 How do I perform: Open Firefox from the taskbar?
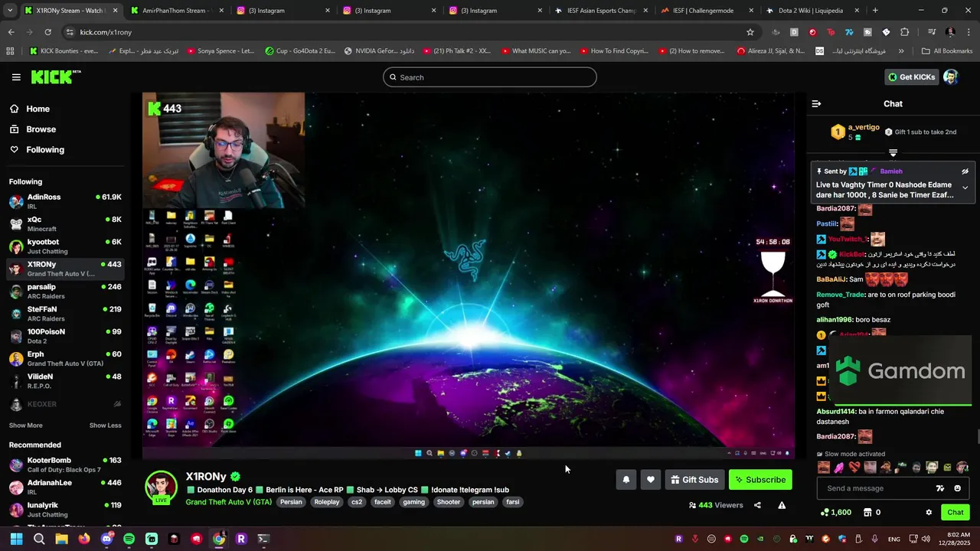(x=84, y=539)
